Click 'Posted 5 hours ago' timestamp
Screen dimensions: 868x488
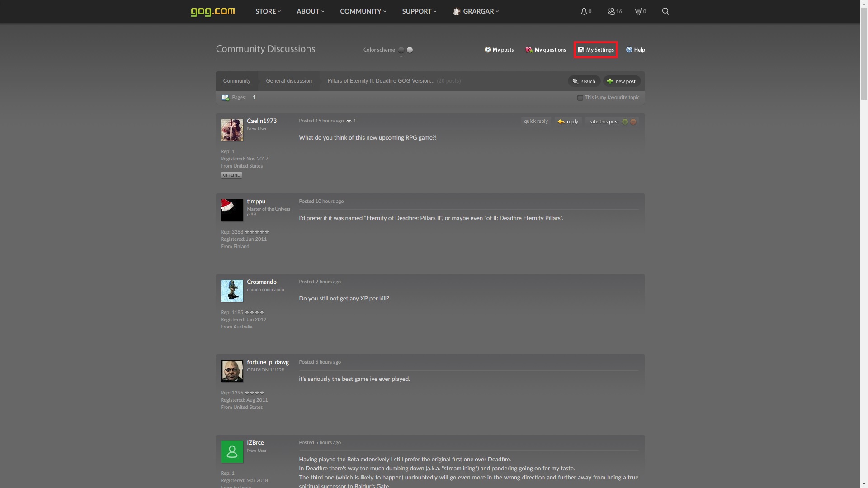coord(320,443)
